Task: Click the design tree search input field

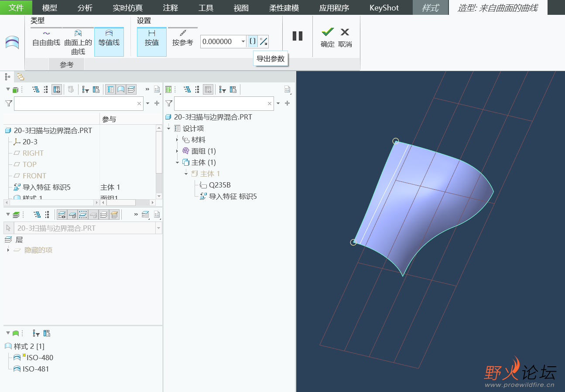Action: coord(220,103)
